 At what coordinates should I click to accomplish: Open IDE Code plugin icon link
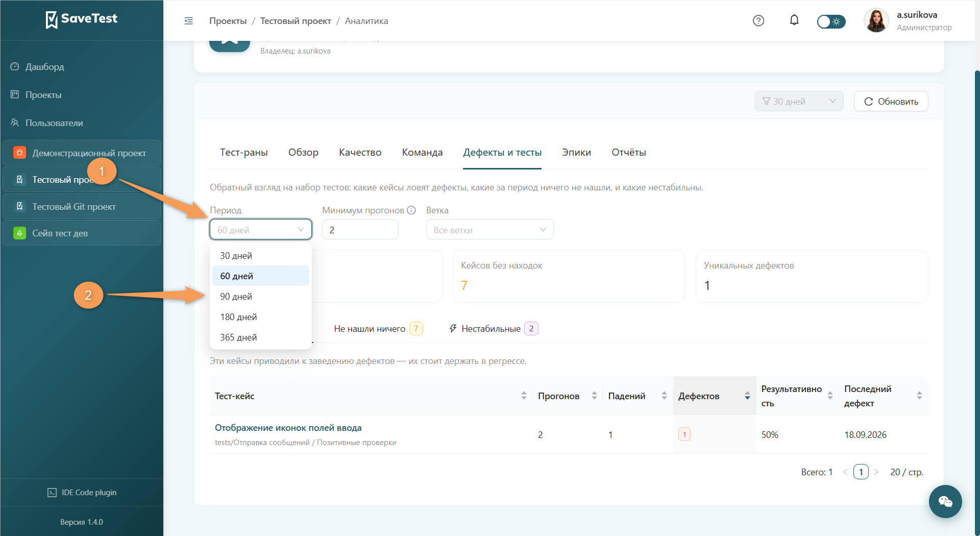pos(52,493)
